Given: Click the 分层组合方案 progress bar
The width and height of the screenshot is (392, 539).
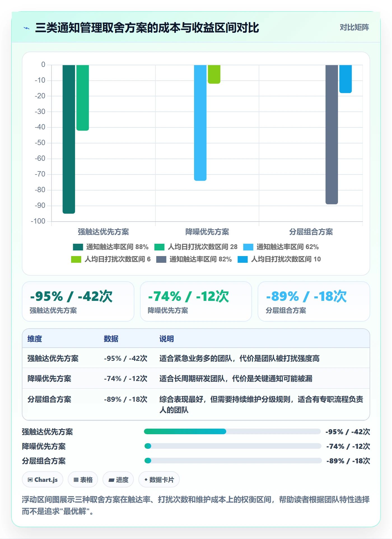Looking at the screenshot, I should click(233, 461).
